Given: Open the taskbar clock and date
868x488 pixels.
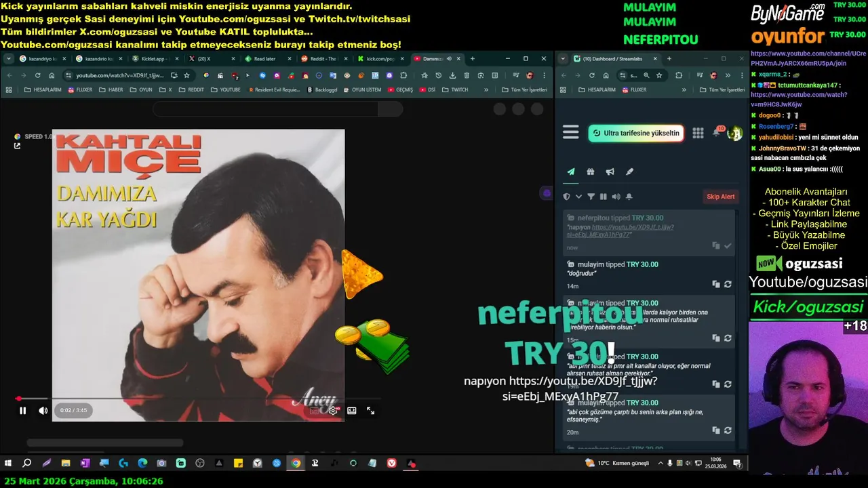Looking at the screenshot, I should click(x=715, y=463).
